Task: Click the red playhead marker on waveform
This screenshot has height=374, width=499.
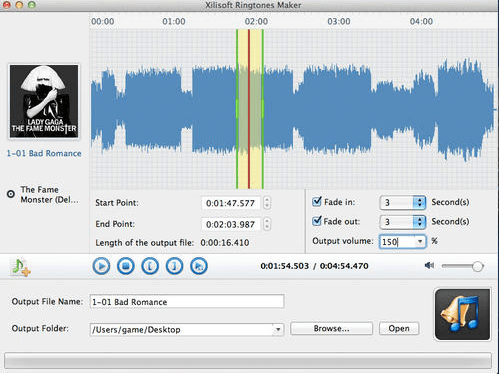Action: [x=249, y=109]
